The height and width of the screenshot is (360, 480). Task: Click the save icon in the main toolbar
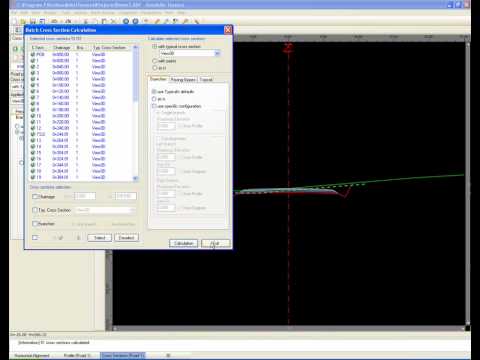click(33, 21)
